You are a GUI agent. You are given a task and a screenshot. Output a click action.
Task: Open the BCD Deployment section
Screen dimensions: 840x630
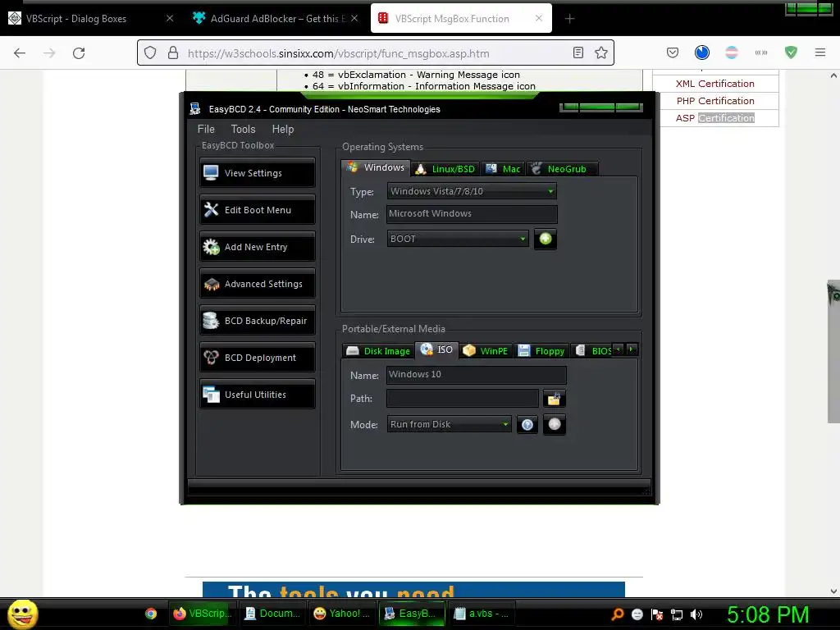257,358
